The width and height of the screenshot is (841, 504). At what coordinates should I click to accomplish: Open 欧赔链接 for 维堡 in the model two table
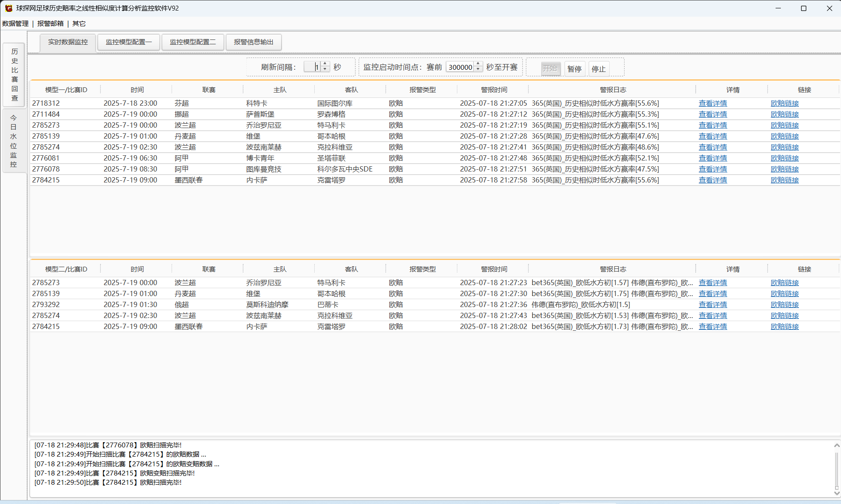[785, 294]
